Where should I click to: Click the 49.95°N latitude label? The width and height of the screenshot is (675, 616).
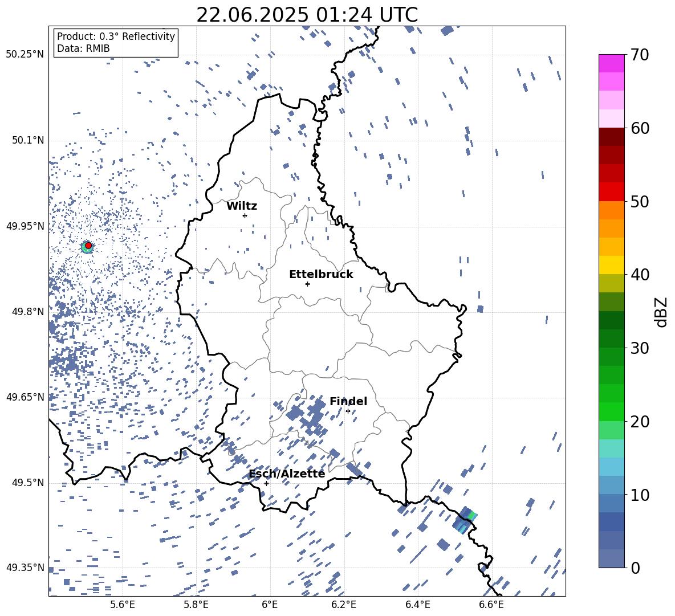25,226
